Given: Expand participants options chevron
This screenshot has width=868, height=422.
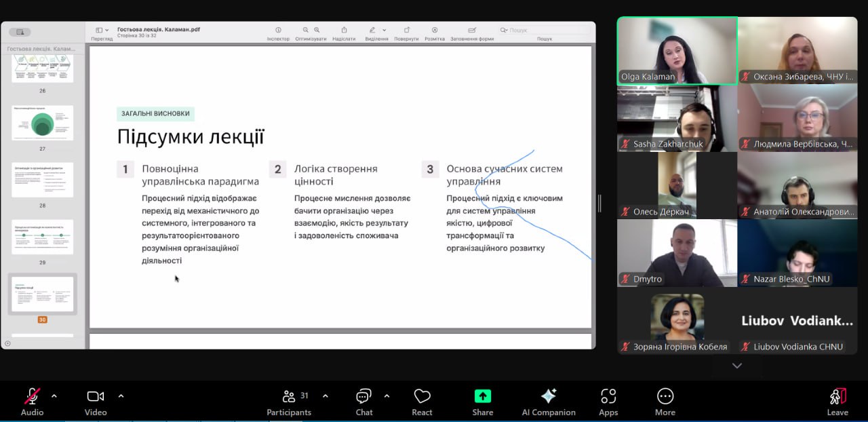Looking at the screenshot, I should pyautogui.click(x=325, y=396).
